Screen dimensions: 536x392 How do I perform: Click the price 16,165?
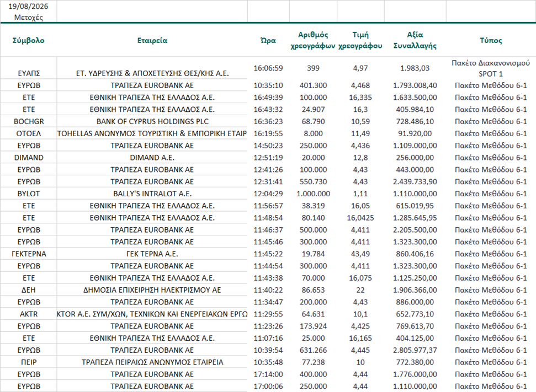pos(360,339)
